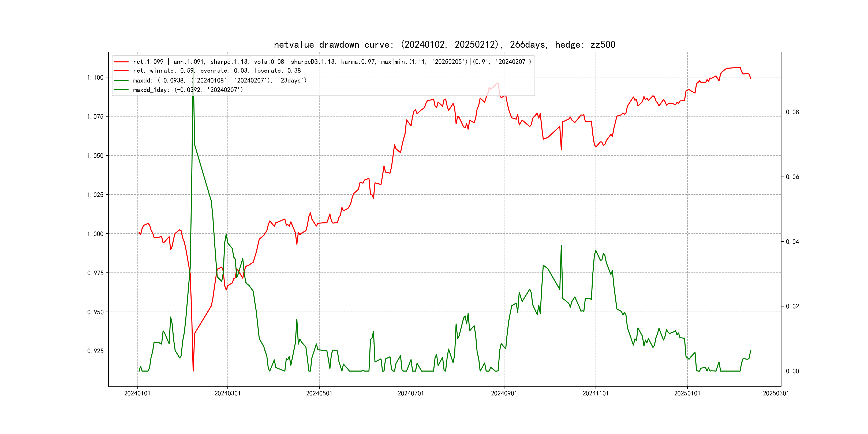Image resolution: width=868 pixels, height=434 pixels.
Task: Click the 'maxdd_1day: (-0.0392' legend text
Action: pos(188,90)
